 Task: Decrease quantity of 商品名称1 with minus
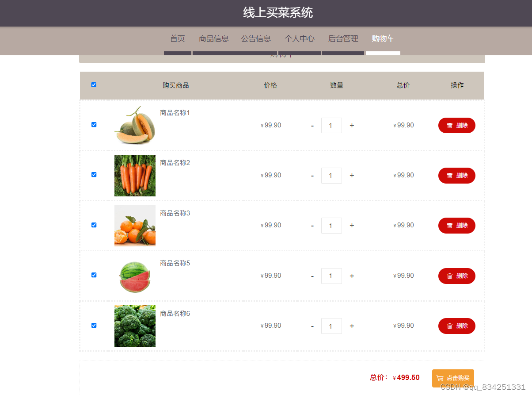[x=312, y=126]
